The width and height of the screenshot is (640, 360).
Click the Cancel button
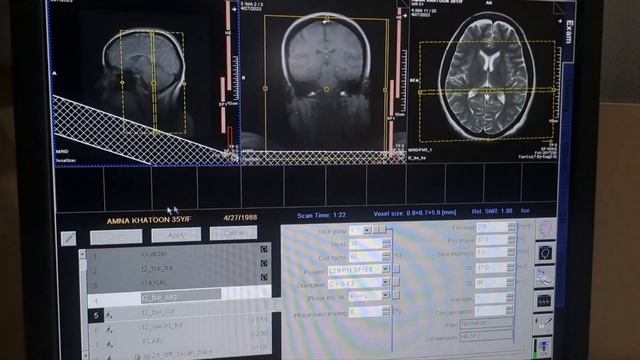233,233
